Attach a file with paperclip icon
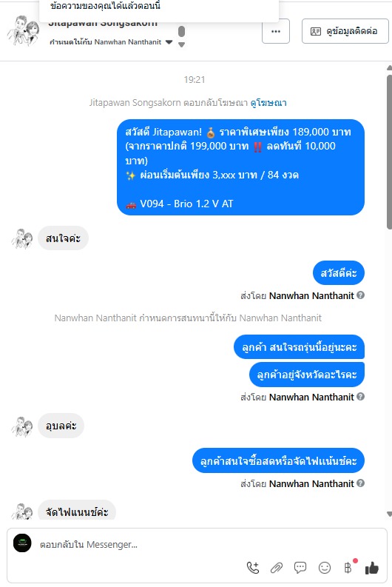The image size is (392, 587). click(x=277, y=568)
